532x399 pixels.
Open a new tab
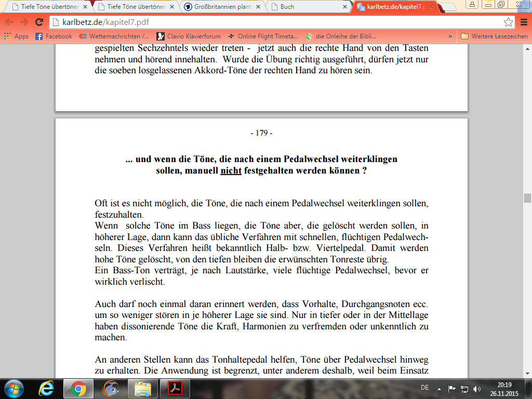click(448, 7)
